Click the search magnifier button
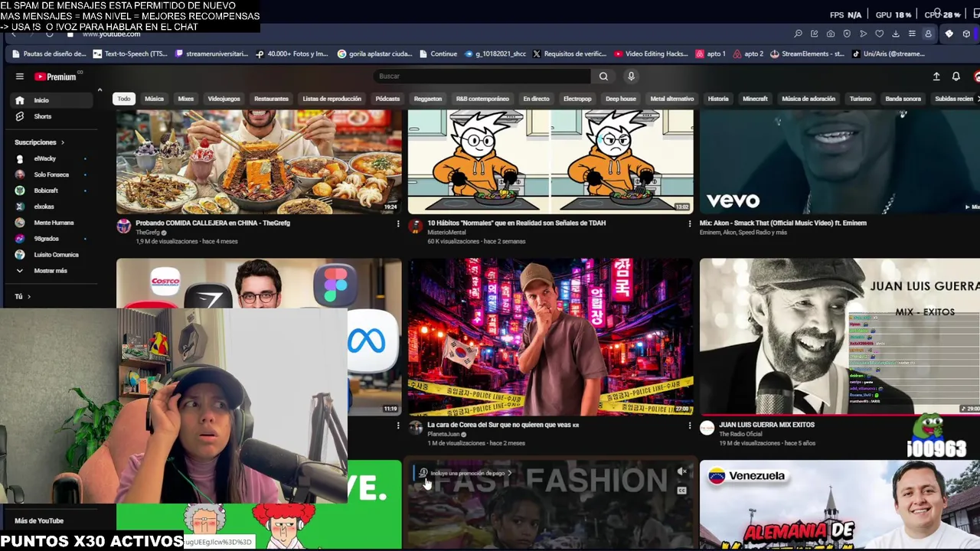The height and width of the screenshot is (551, 980). click(603, 76)
